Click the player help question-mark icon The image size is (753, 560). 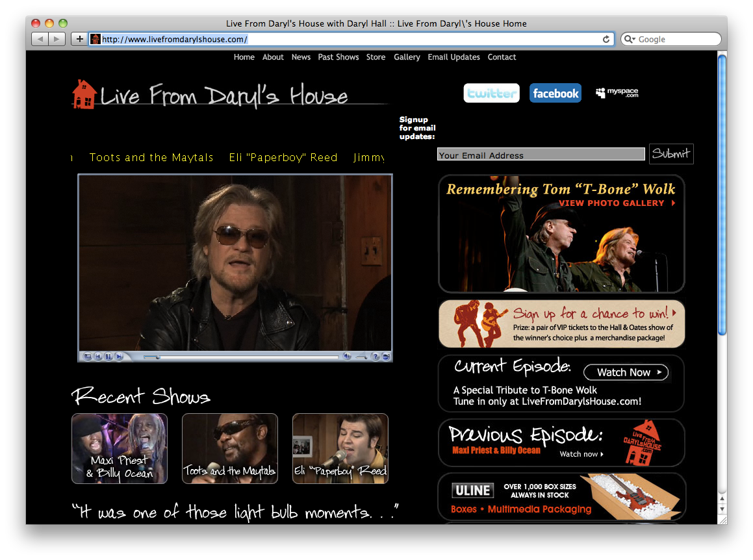point(376,357)
